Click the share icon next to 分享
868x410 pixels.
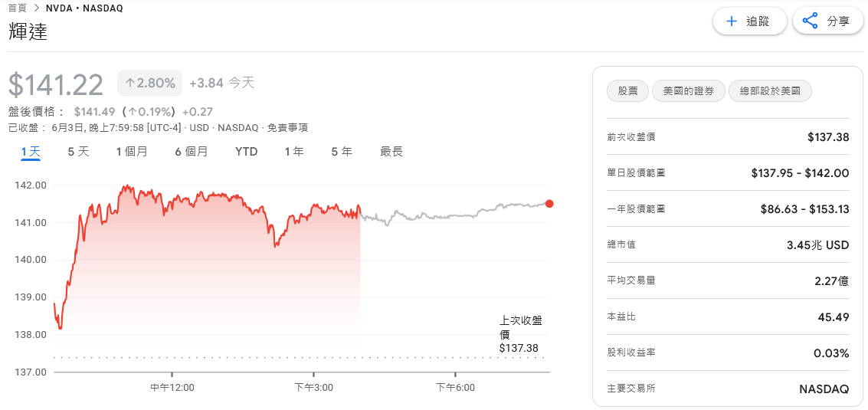(810, 21)
